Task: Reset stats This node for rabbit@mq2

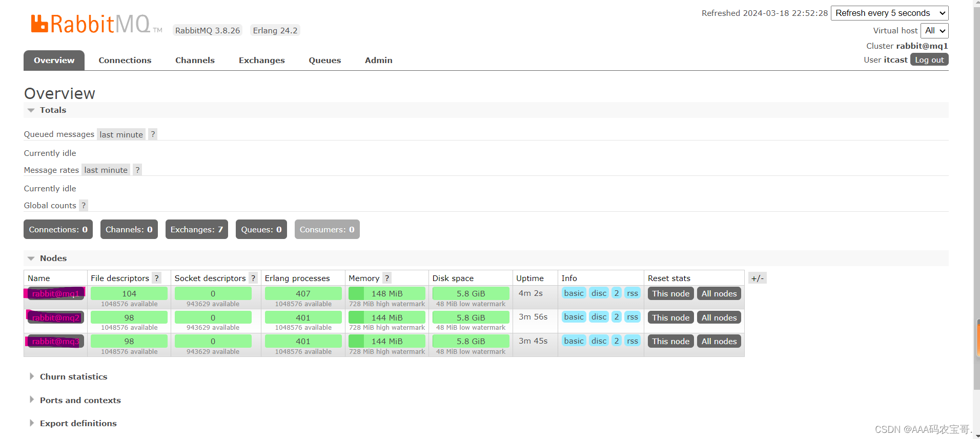Action: click(x=671, y=317)
